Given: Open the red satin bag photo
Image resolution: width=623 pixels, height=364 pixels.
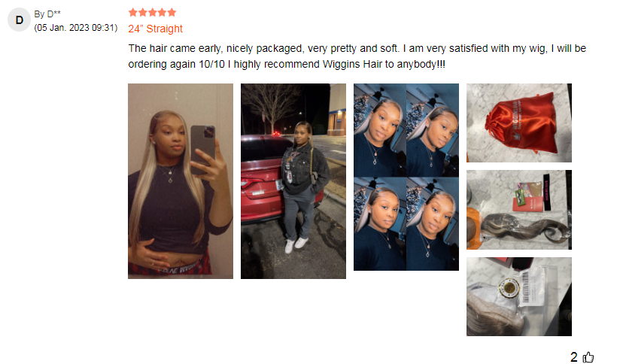Looking at the screenshot, I should tap(519, 123).
